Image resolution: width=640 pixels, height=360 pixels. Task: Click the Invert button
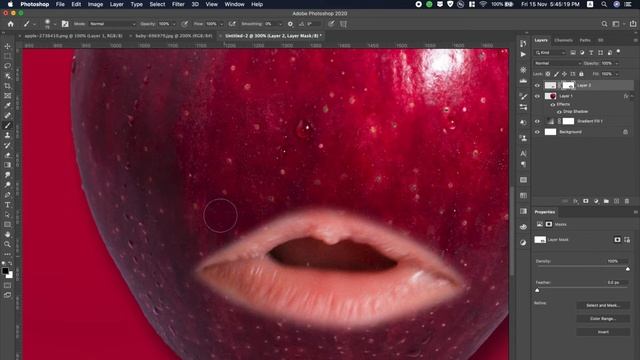pos(603,332)
